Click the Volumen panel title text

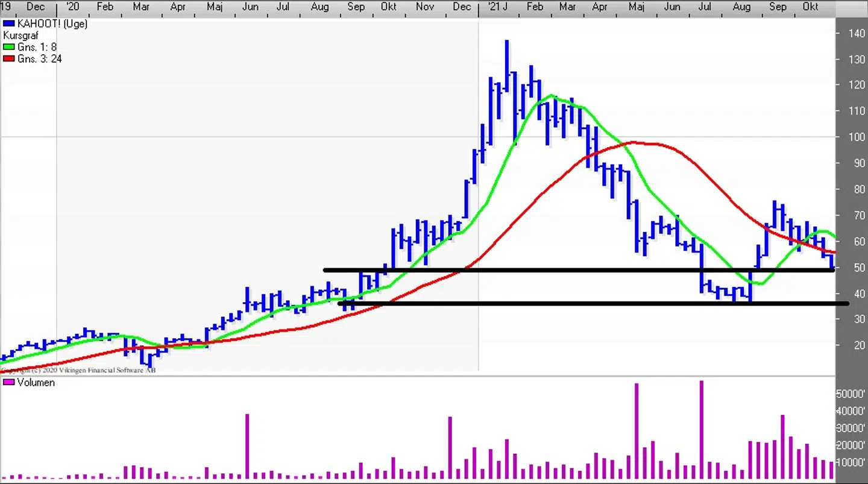[36, 383]
